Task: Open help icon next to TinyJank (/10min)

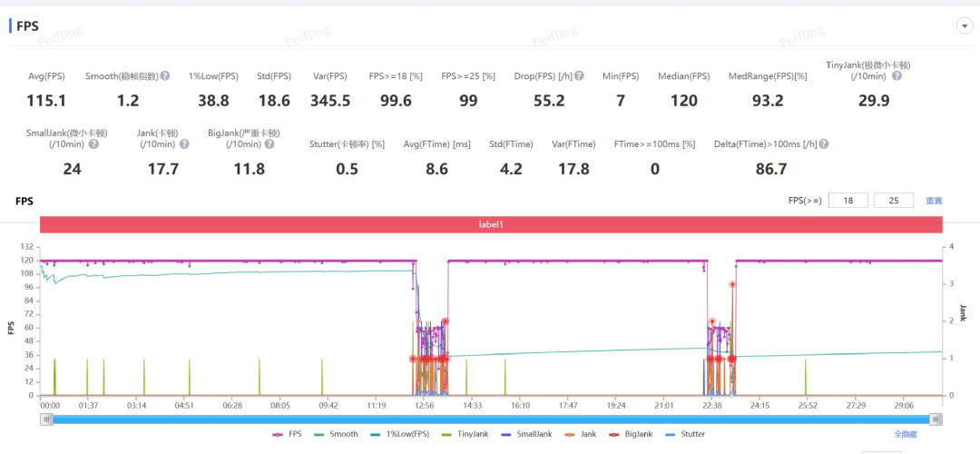Action: click(897, 75)
